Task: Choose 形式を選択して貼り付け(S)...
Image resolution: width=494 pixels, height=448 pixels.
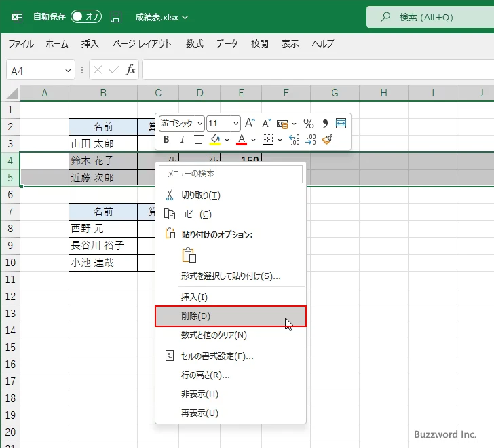Action: [231, 276]
